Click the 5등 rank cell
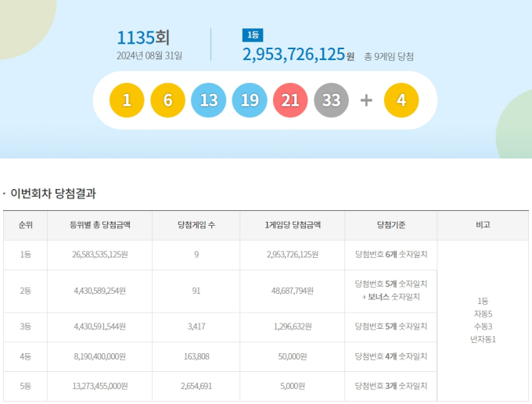 [x=26, y=386]
